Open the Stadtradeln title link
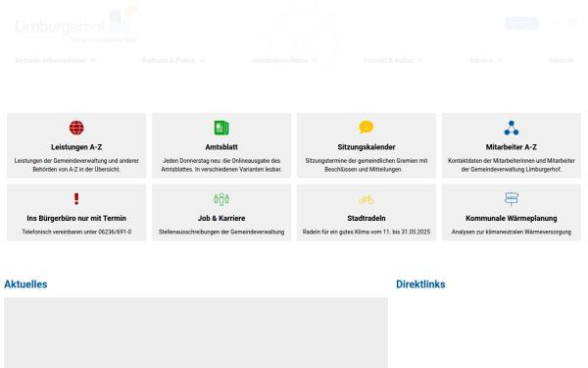The width and height of the screenshot is (588, 368). pos(366,218)
